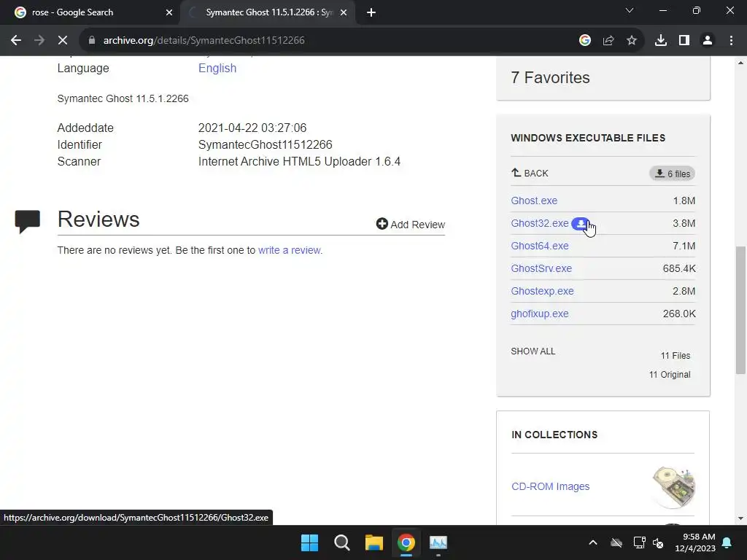
Task: Click the address bar URL
Action: pos(204,41)
